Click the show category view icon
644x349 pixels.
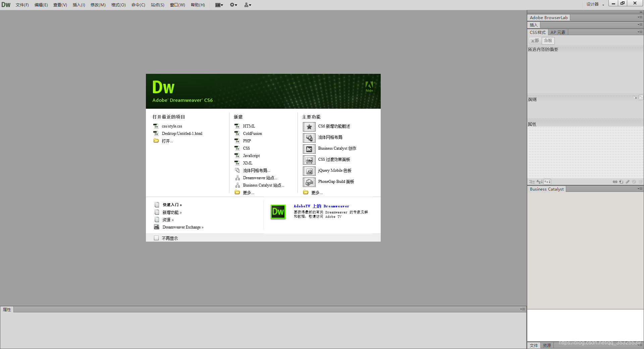(532, 182)
